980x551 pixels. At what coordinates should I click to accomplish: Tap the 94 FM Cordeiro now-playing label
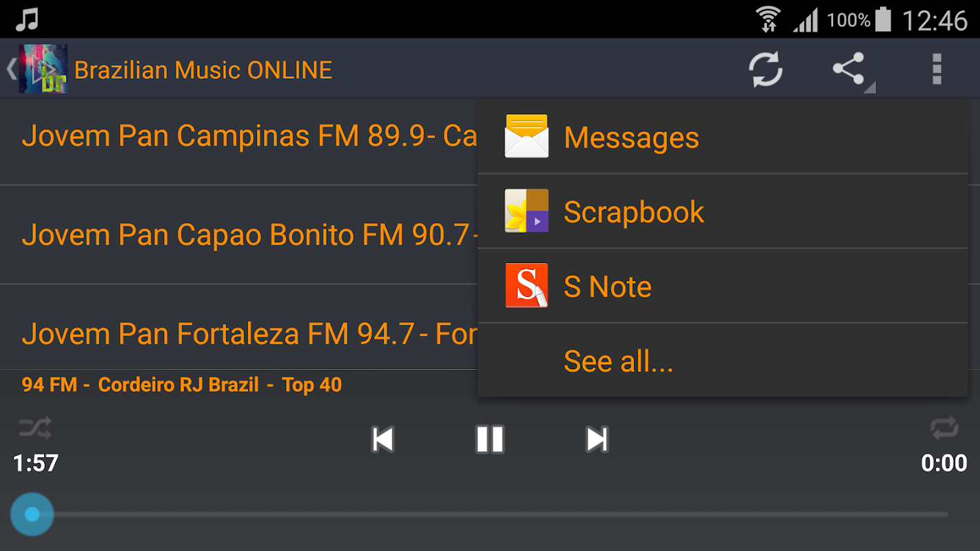[182, 384]
